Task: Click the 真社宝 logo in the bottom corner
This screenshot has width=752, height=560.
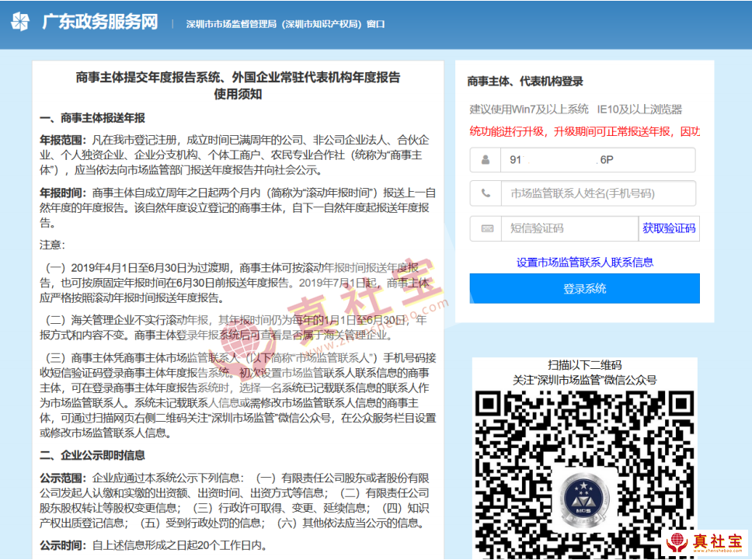Action: [x=705, y=542]
